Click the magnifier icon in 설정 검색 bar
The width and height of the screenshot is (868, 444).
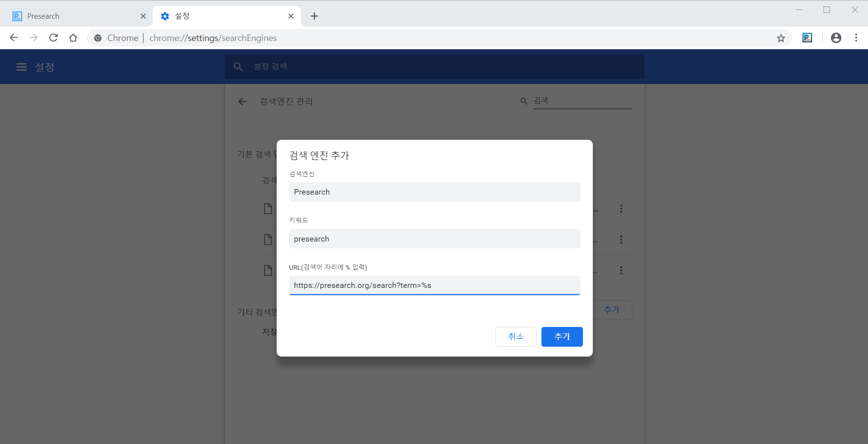tap(238, 67)
